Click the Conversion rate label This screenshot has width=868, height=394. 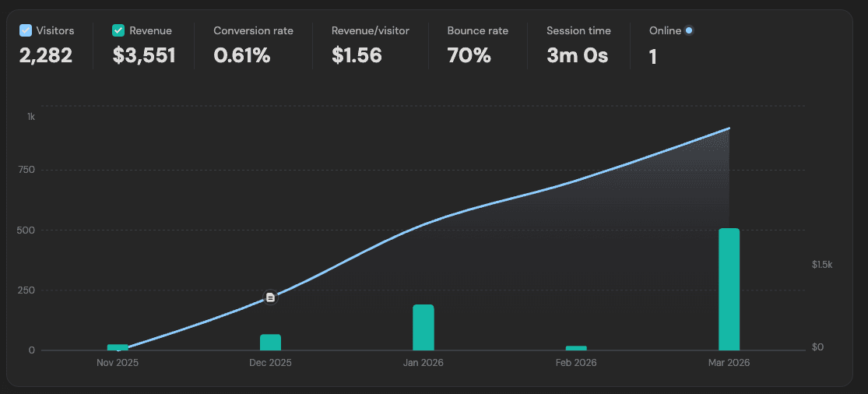254,31
